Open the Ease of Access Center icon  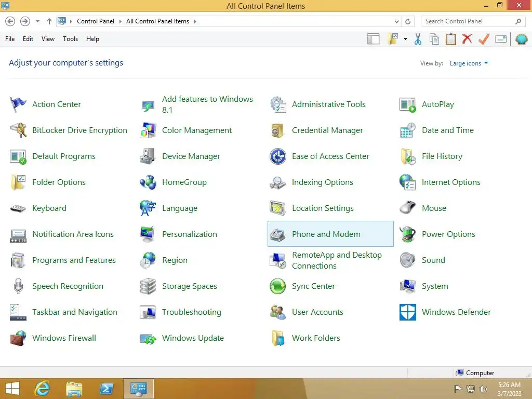coord(278,156)
